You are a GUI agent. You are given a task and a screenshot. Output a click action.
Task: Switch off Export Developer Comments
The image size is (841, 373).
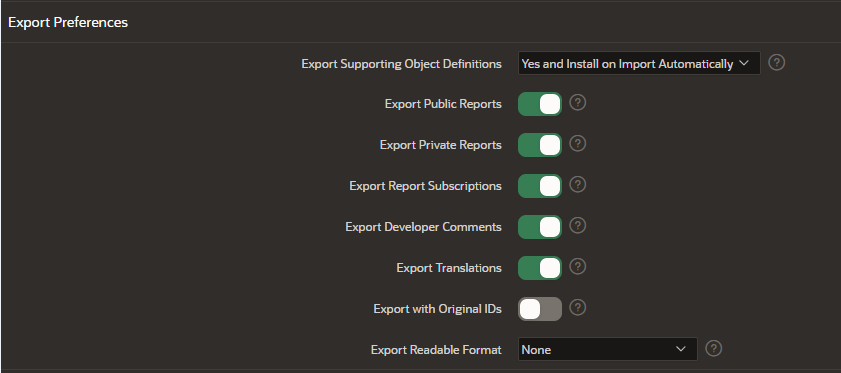(x=540, y=227)
